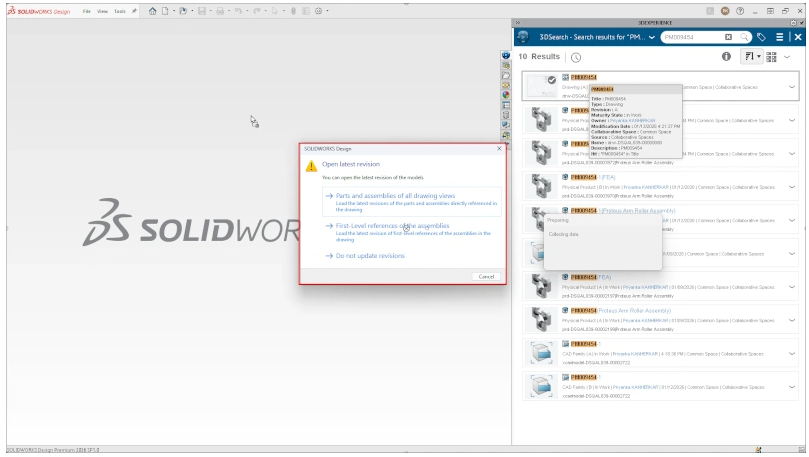The width and height of the screenshot is (809, 457).
Task: Open the hamburger menu in 3DSearch header
Action: pos(780,37)
